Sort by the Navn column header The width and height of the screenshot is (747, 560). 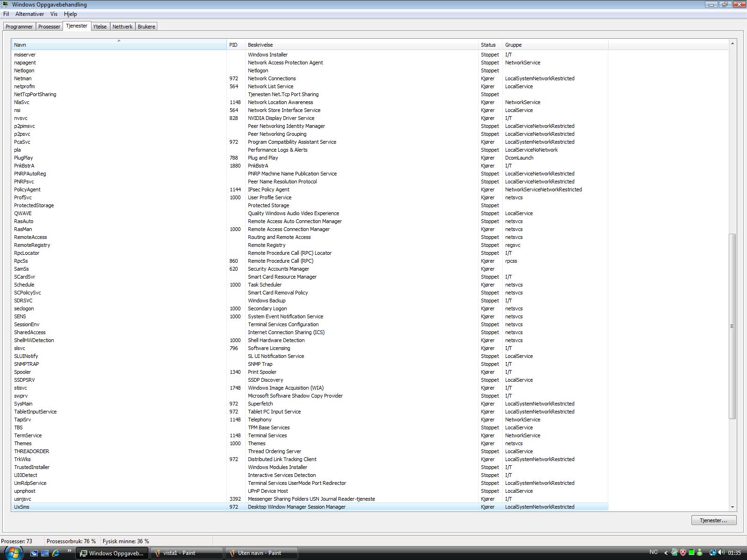119,45
